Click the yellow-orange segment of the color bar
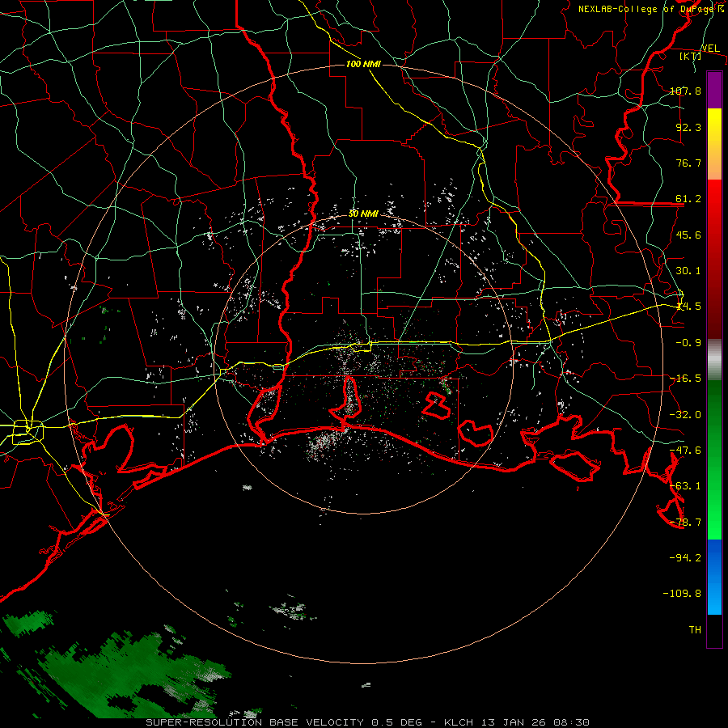Viewport: 728px width, 728px height. (x=714, y=144)
